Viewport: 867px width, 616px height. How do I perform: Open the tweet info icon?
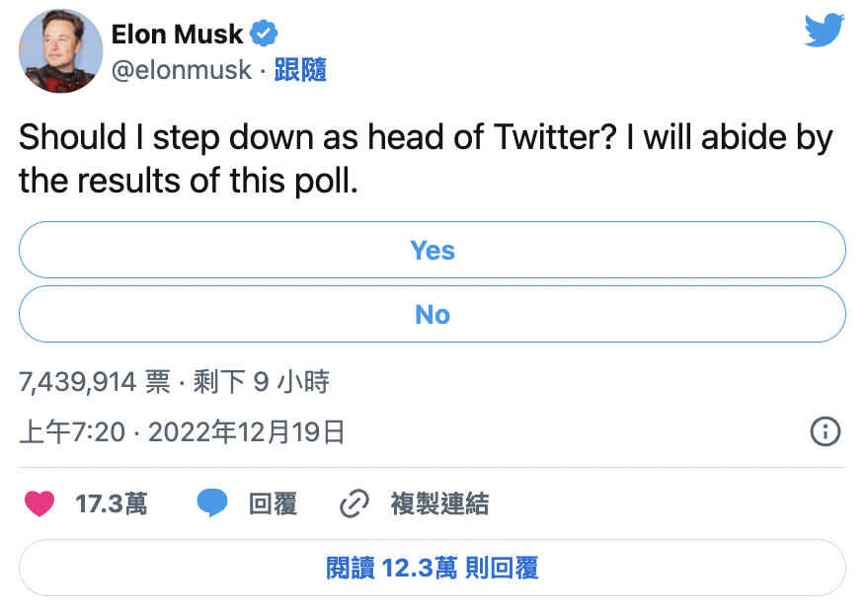coord(825,431)
